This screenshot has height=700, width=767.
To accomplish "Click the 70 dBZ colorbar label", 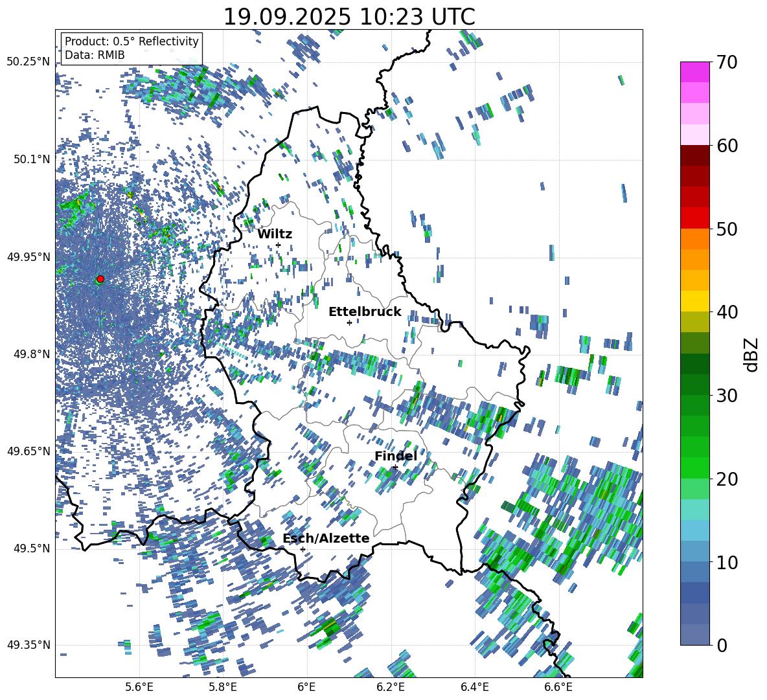I will [727, 62].
